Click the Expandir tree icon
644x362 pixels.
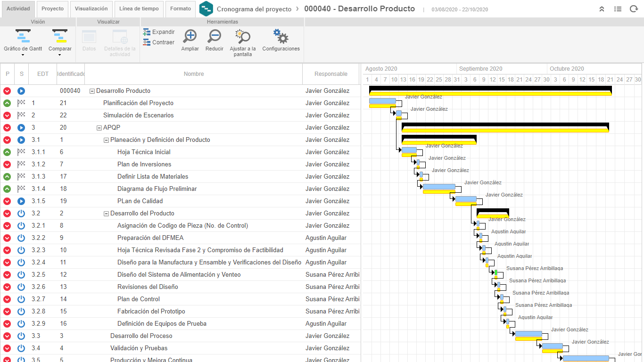point(147,32)
